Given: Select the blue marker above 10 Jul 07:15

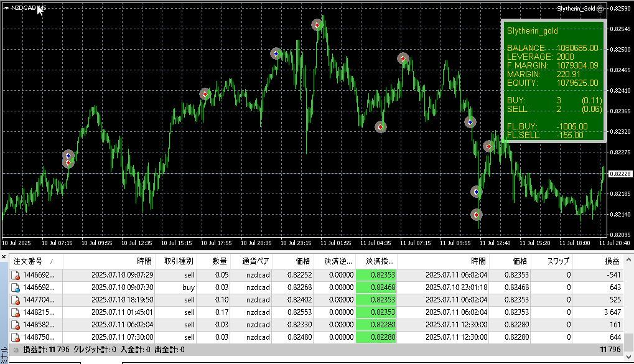Looking at the screenshot, I should point(68,156).
